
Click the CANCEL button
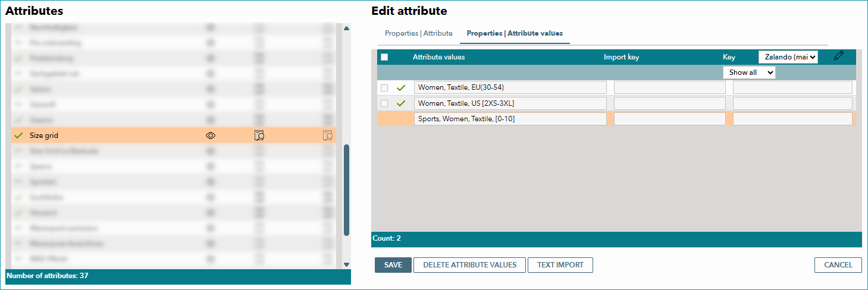tap(838, 265)
